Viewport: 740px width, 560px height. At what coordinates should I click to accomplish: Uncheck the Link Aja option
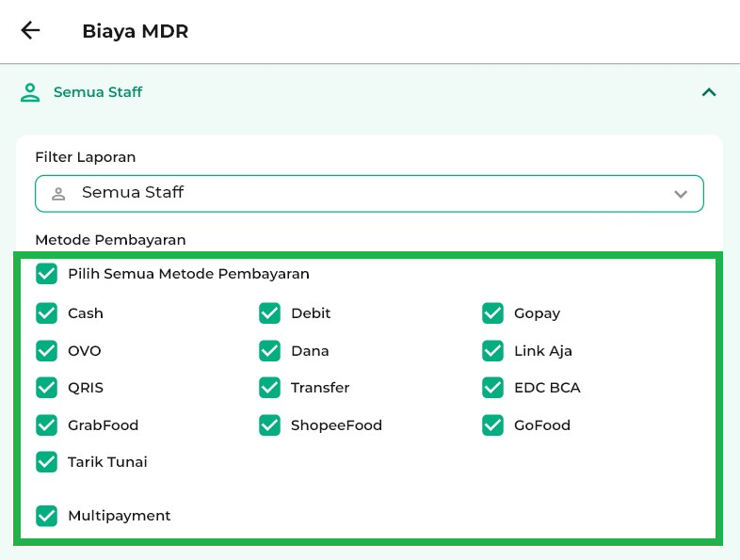tap(493, 350)
